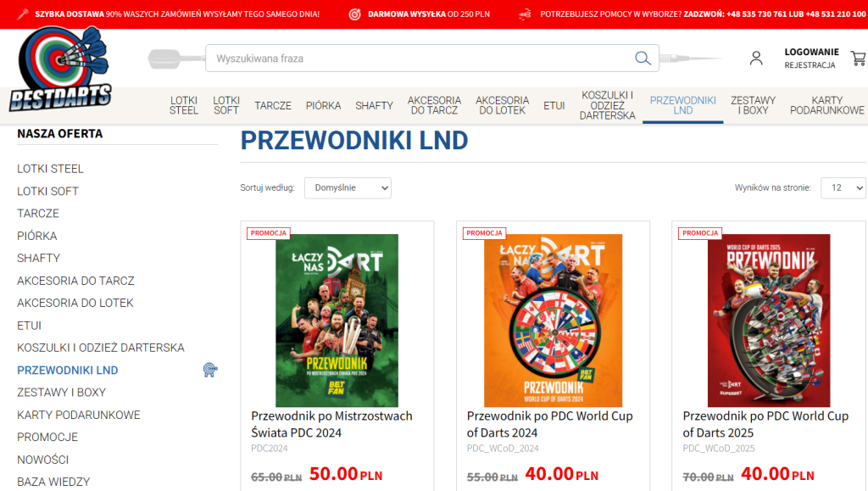Click the Wyszukiwana fraza search field
Screen dimensions: 868x491
(x=420, y=59)
